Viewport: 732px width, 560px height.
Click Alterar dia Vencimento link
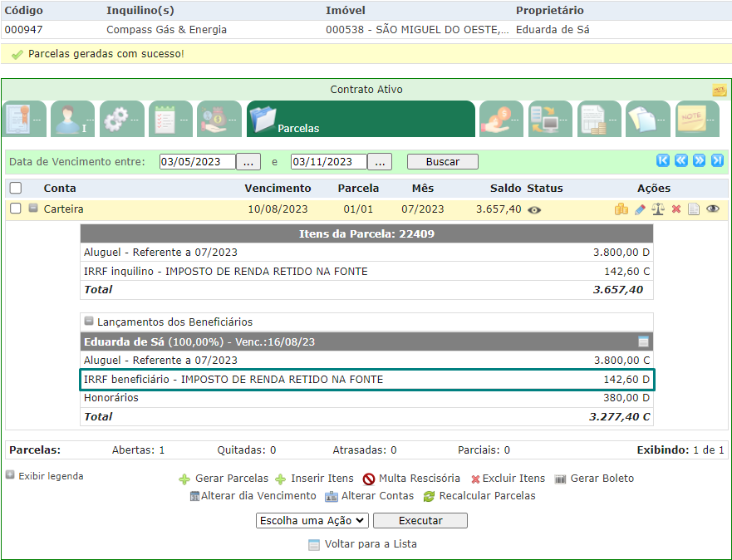pyautogui.click(x=258, y=495)
